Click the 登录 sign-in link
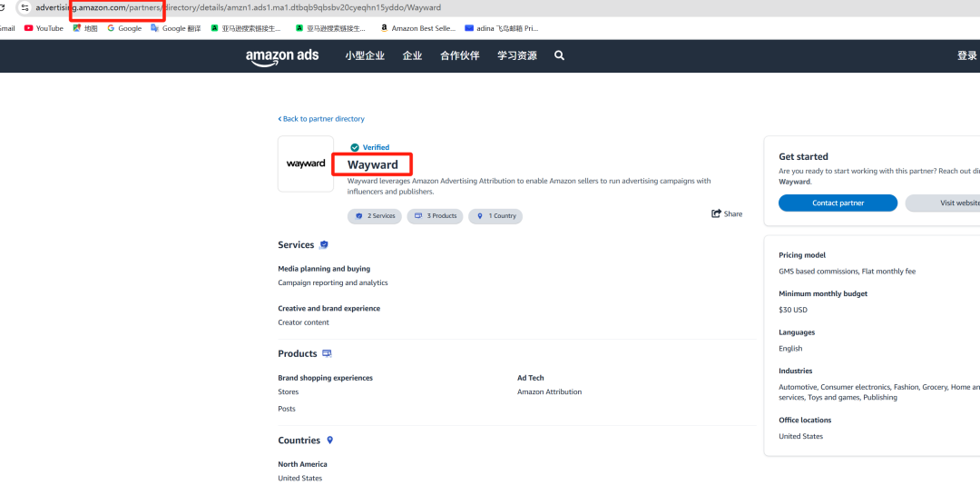 [967, 55]
